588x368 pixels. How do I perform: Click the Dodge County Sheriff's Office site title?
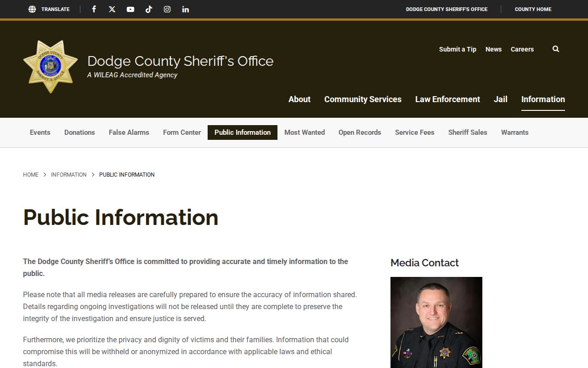(180, 61)
